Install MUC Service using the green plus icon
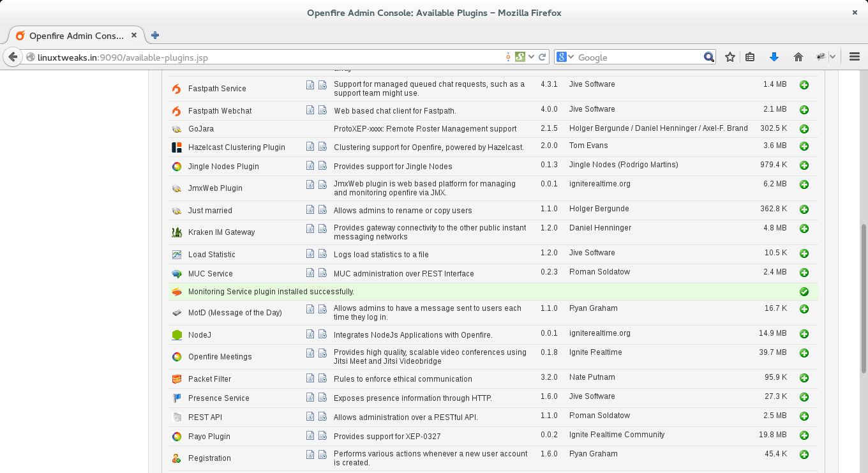The image size is (868, 473). [x=804, y=273]
